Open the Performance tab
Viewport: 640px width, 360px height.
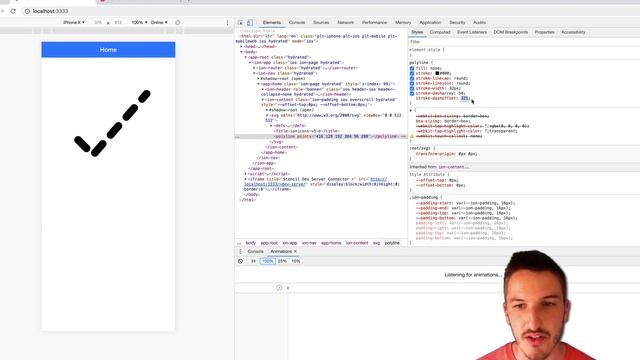[x=374, y=22]
